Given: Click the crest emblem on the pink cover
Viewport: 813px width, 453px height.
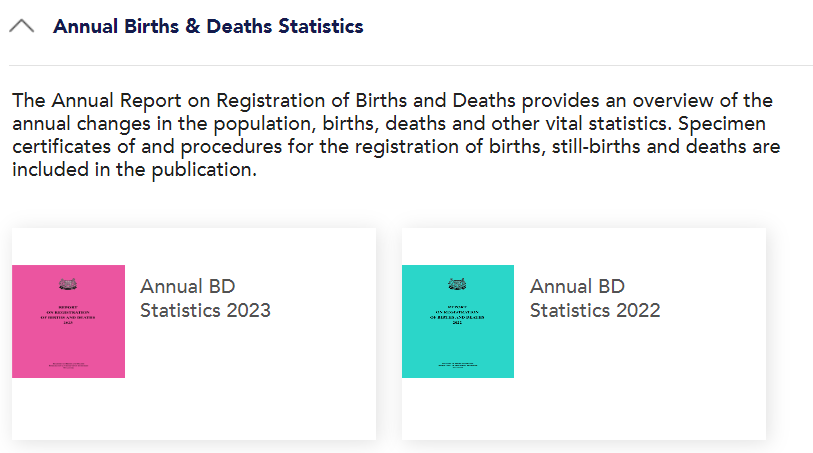Looking at the screenshot, I should tap(68, 284).
